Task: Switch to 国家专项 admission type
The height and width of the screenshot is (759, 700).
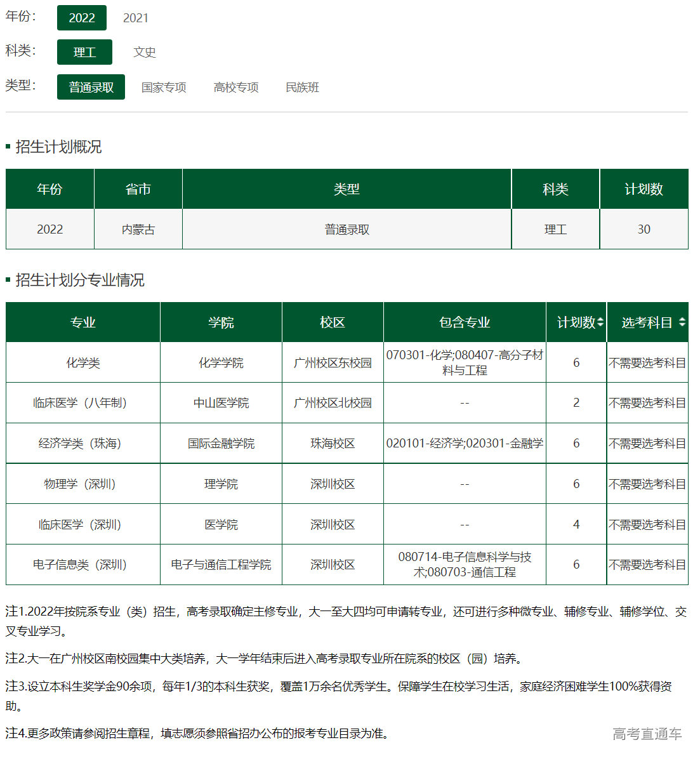Action: [164, 87]
